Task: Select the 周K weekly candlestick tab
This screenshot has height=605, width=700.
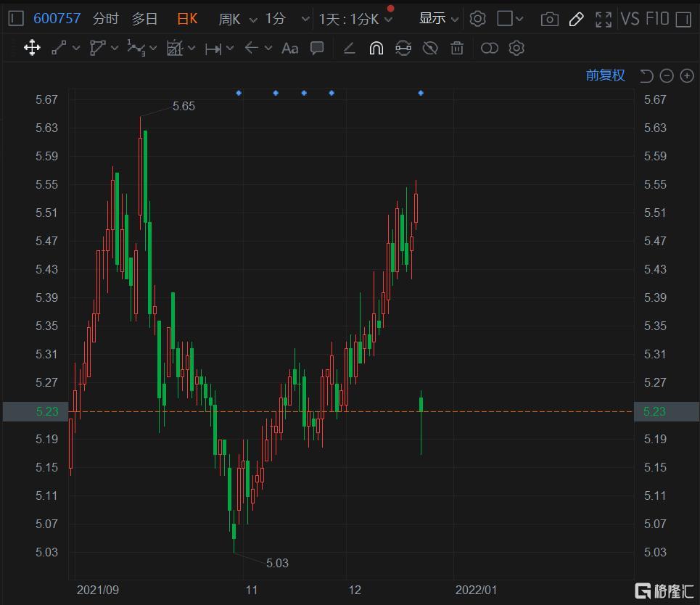Action: 229,19
